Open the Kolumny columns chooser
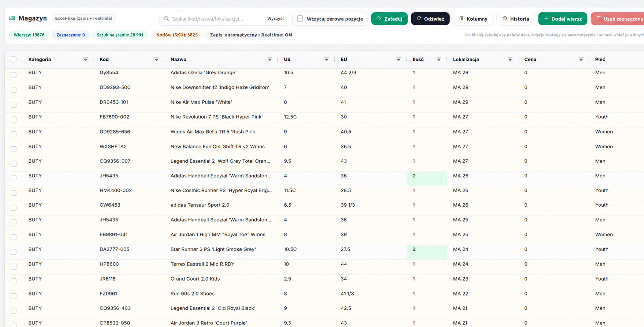The image size is (644, 327). [473, 19]
